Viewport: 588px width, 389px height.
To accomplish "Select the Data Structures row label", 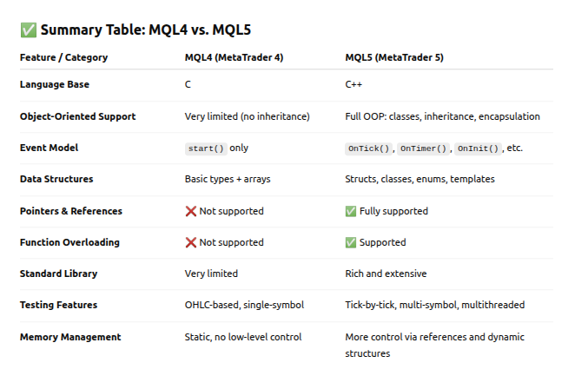I will pos(56,179).
